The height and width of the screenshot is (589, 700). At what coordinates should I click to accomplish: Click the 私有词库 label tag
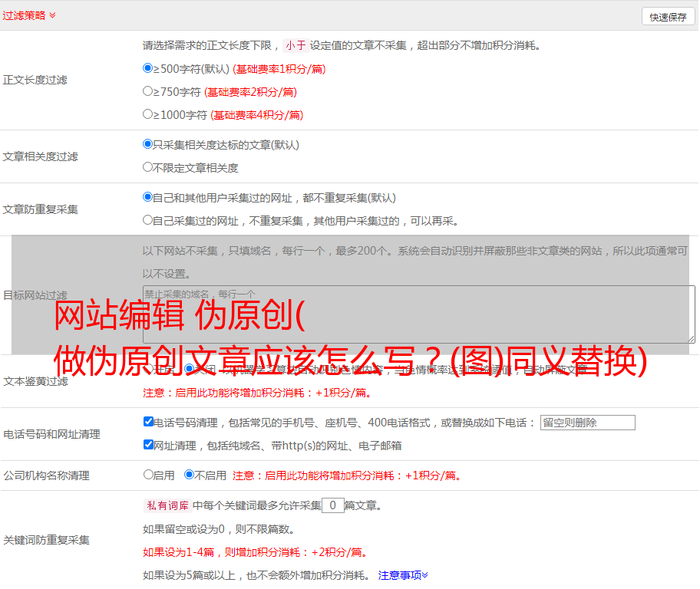click(x=166, y=505)
